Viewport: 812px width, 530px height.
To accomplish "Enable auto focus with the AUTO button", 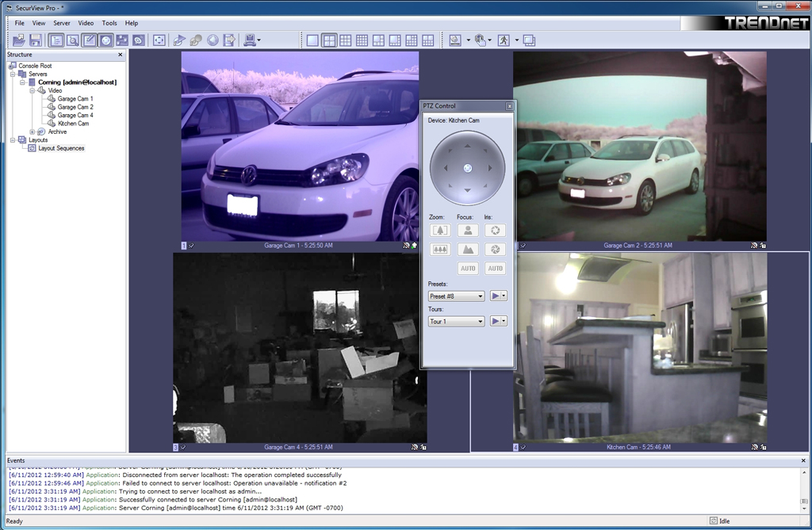I will (468, 269).
